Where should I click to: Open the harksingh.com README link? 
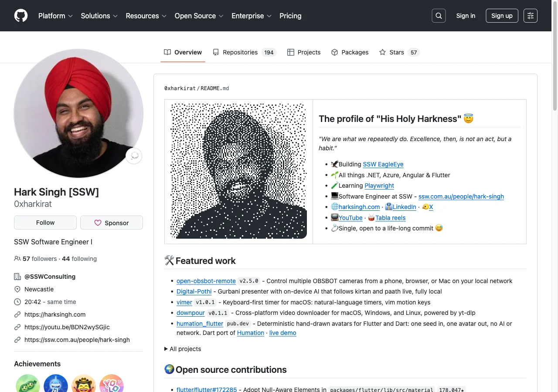click(359, 207)
